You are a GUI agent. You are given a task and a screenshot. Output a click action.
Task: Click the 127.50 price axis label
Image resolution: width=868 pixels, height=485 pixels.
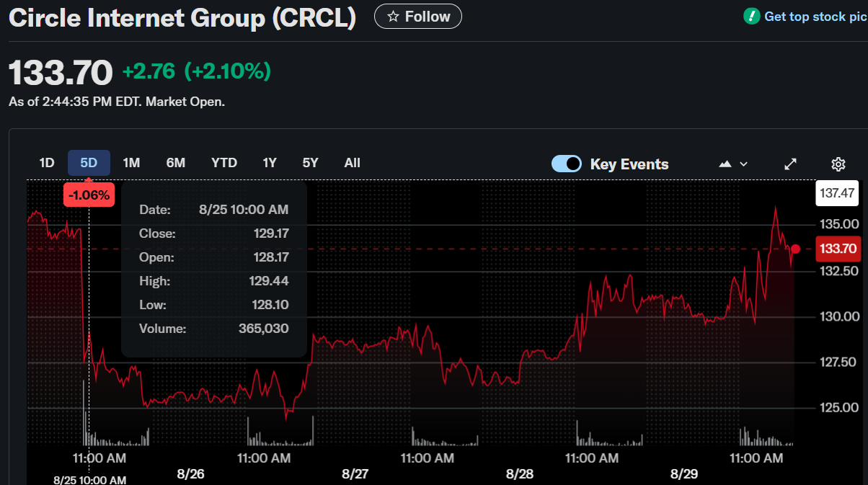pos(840,362)
